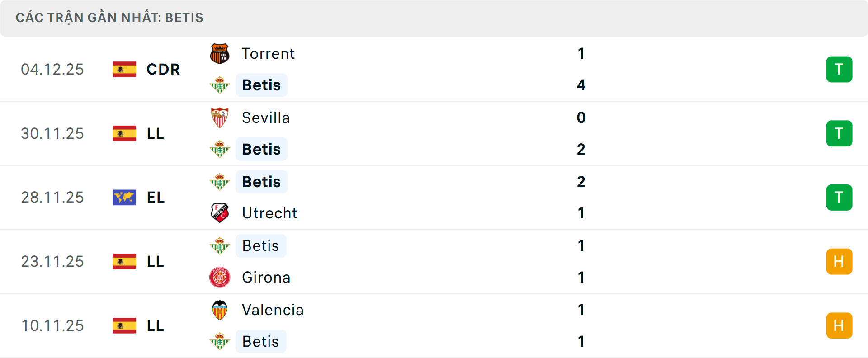The width and height of the screenshot is (868, 358).
Task: Click Betis crest in the Torrent match
Action: coord(220,85)
